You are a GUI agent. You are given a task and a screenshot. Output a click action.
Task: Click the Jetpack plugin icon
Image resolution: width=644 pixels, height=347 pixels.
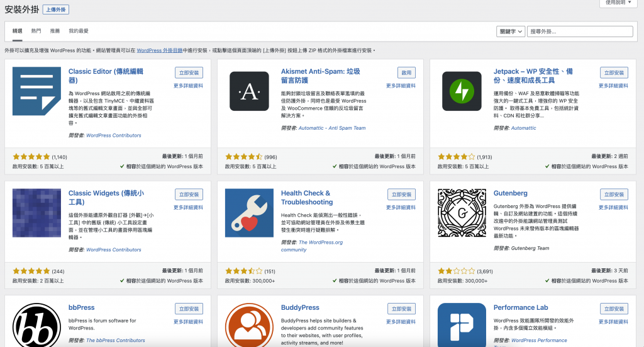462,91
